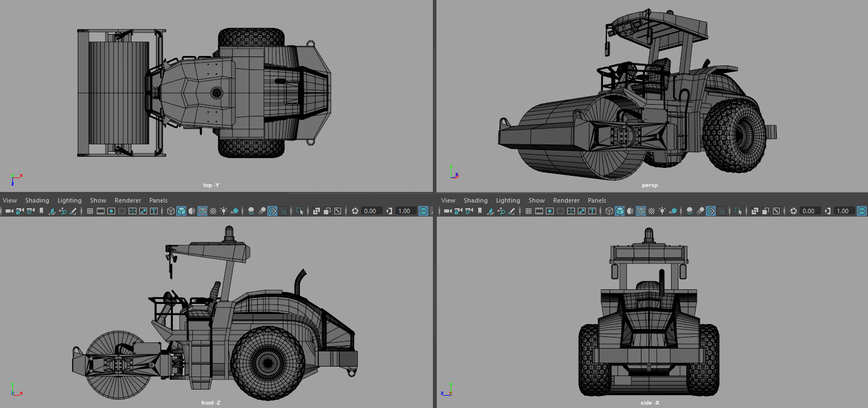Open the Shading menu of the front view panel
Image resolution: width=868 pixels, height=408 pixels.
(37, 200)
